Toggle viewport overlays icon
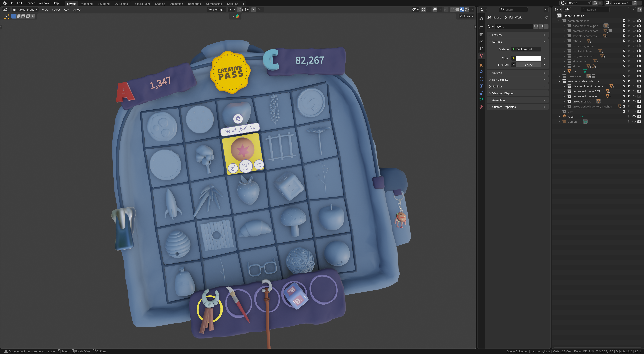The height and width of the screenshot is (354, 644). point(435,10)
